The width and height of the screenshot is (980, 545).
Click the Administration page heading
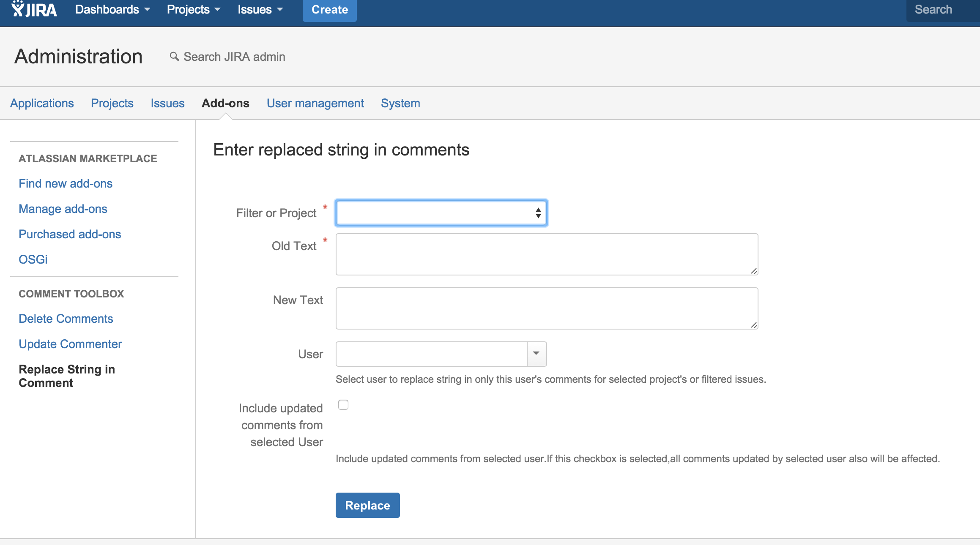click(79, 57)
